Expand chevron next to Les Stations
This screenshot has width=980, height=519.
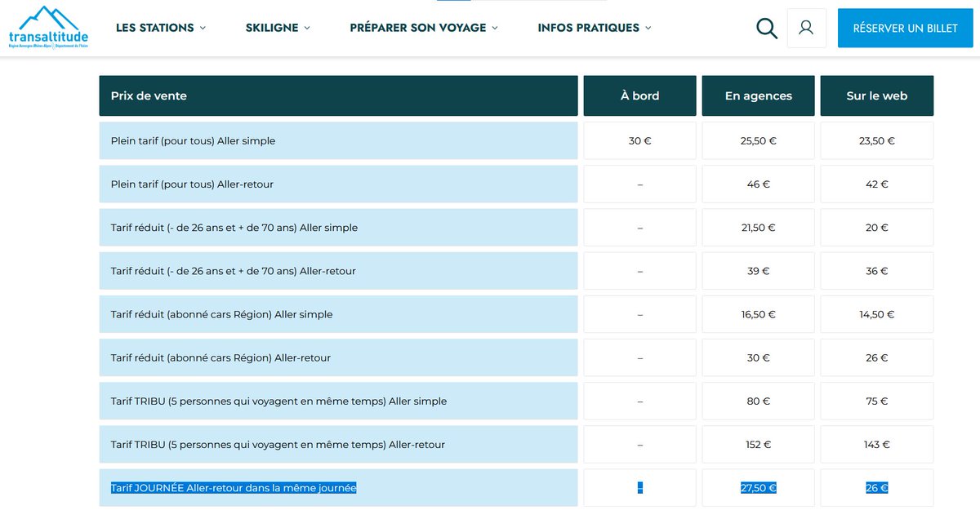[x=203, y=28]
